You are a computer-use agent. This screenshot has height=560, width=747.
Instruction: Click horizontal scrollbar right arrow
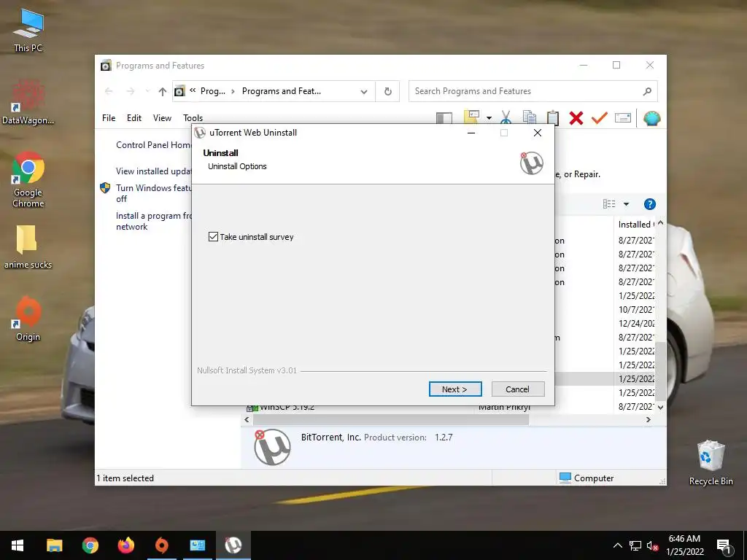[x=648, y=419]
